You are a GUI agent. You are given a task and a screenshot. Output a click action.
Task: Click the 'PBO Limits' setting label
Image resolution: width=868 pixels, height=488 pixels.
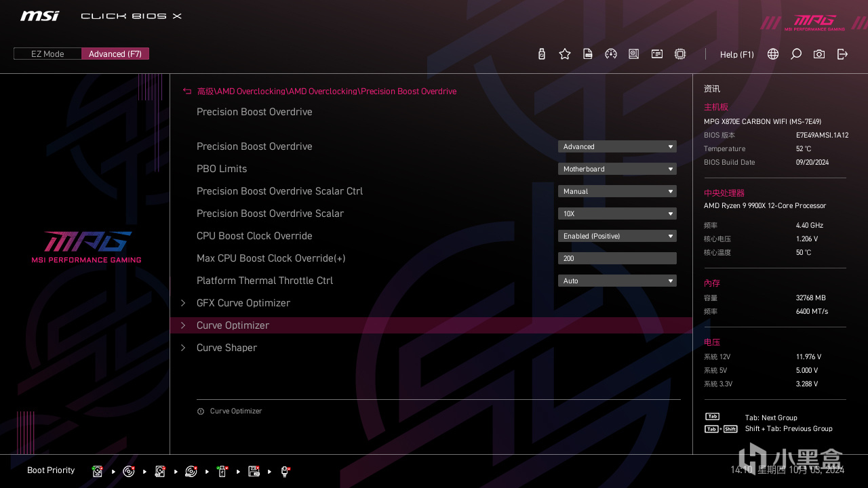(222, 169)
